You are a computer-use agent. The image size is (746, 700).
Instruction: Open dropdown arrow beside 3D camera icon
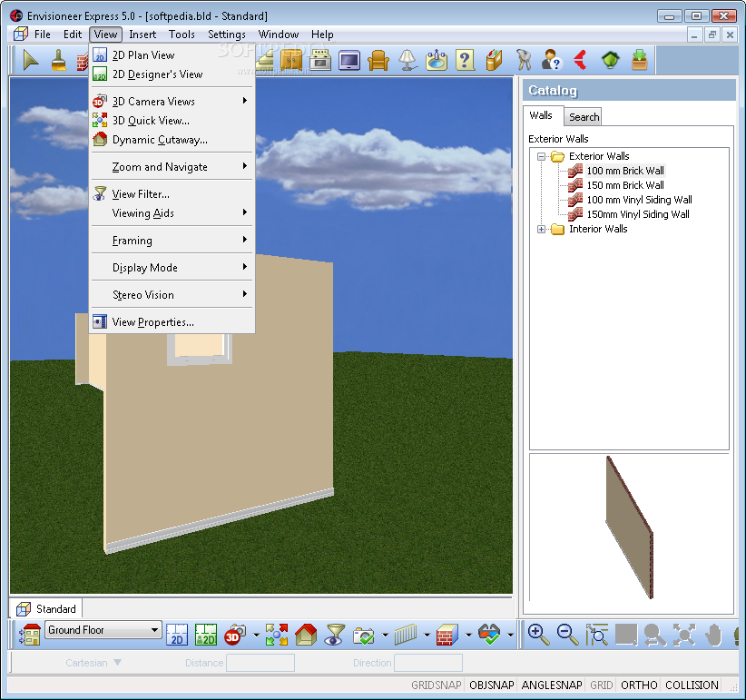coord(256,635)
